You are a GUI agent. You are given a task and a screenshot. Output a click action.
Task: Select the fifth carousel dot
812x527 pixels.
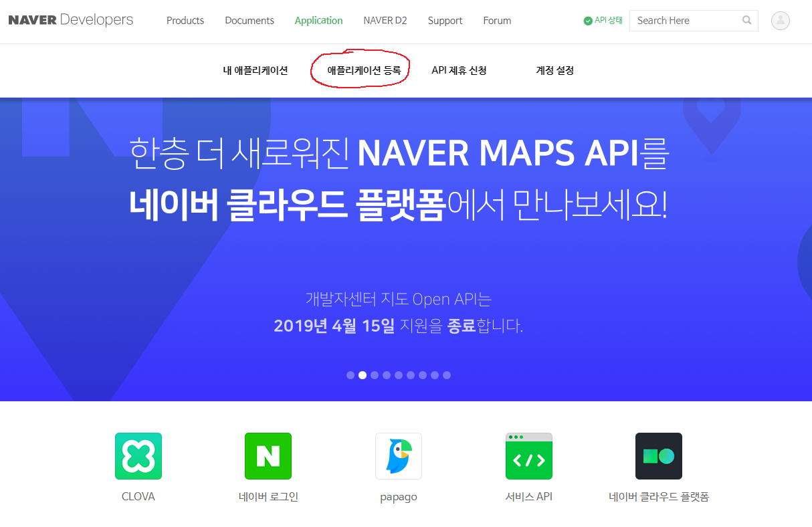[x=399, y=375]
